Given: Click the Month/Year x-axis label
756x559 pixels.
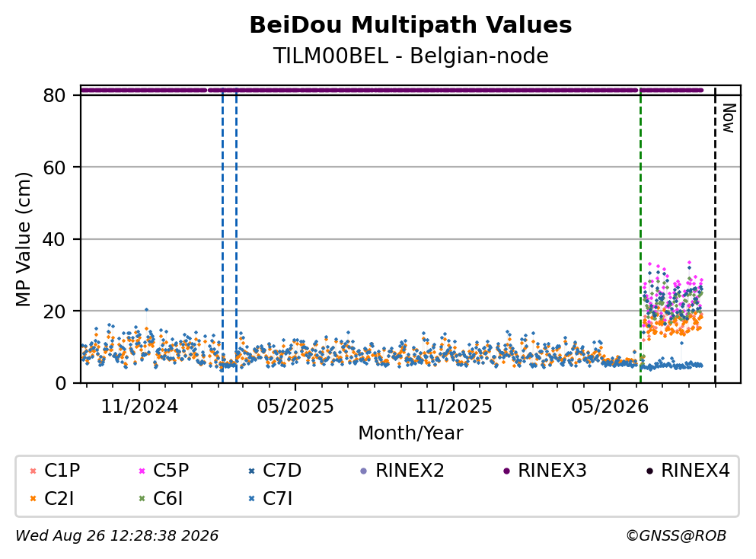Looking at the screenshot, I should coord(410,433).
